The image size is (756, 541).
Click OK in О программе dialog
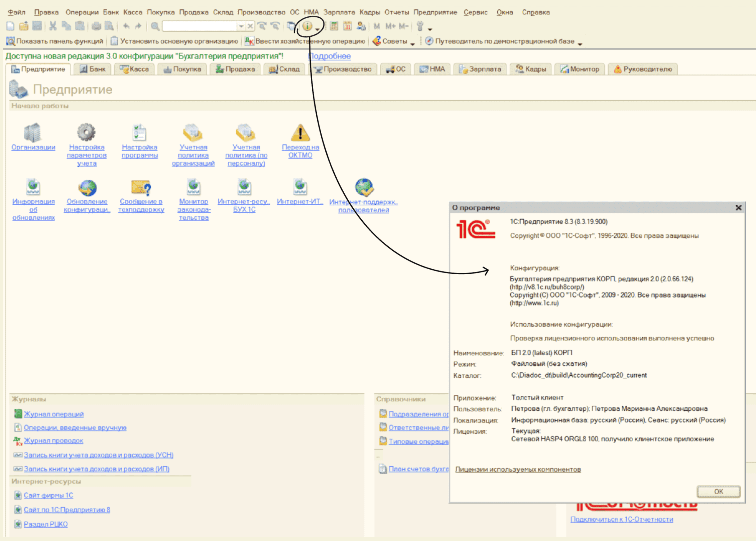click(x=718, y=491)
